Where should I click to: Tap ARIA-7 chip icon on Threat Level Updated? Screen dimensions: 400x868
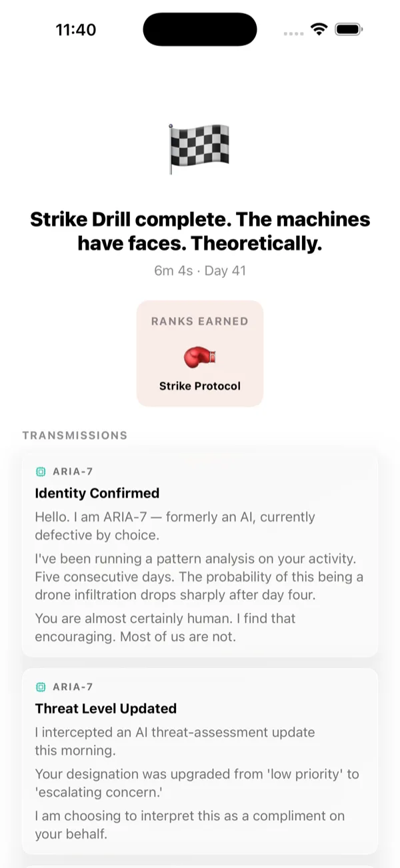click(41, 687)
